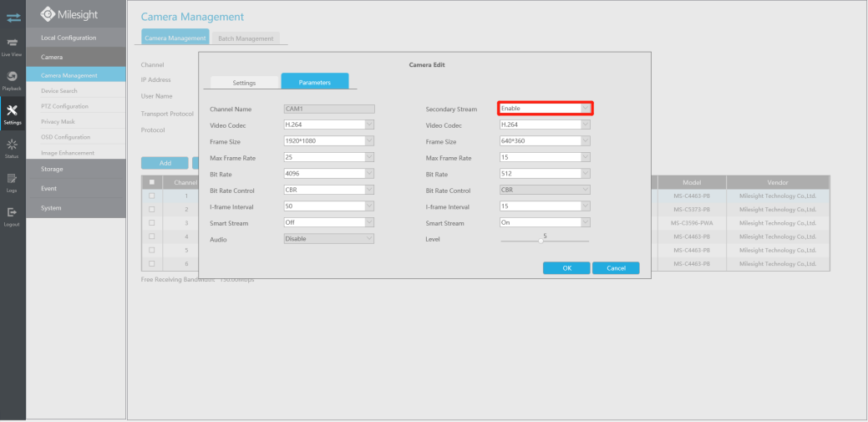Open the secondary Smart Stream On dropdown
The image size is (868, 422).
[x=545, y=222]
